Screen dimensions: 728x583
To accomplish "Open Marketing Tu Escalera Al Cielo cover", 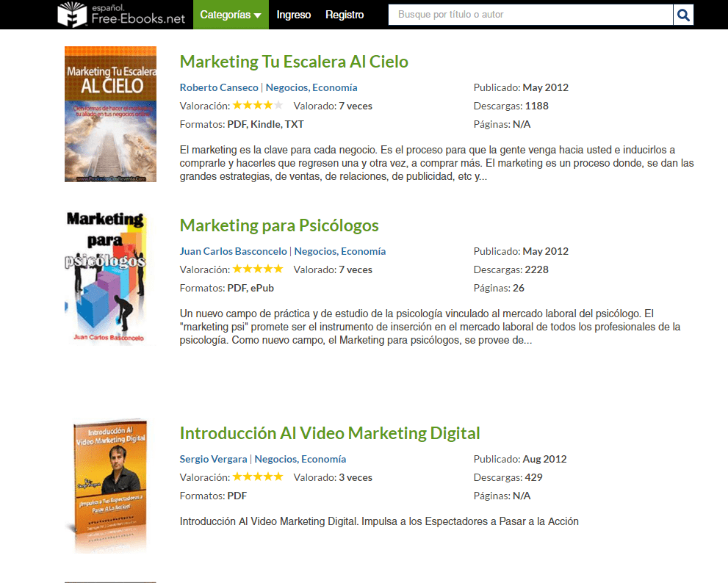I will tap(110, 114).
